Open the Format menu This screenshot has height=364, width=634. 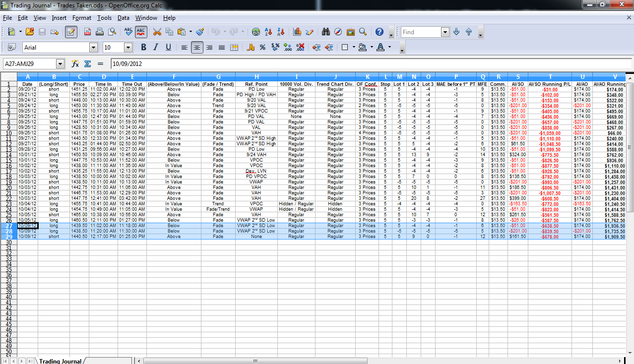coord(82,18)
